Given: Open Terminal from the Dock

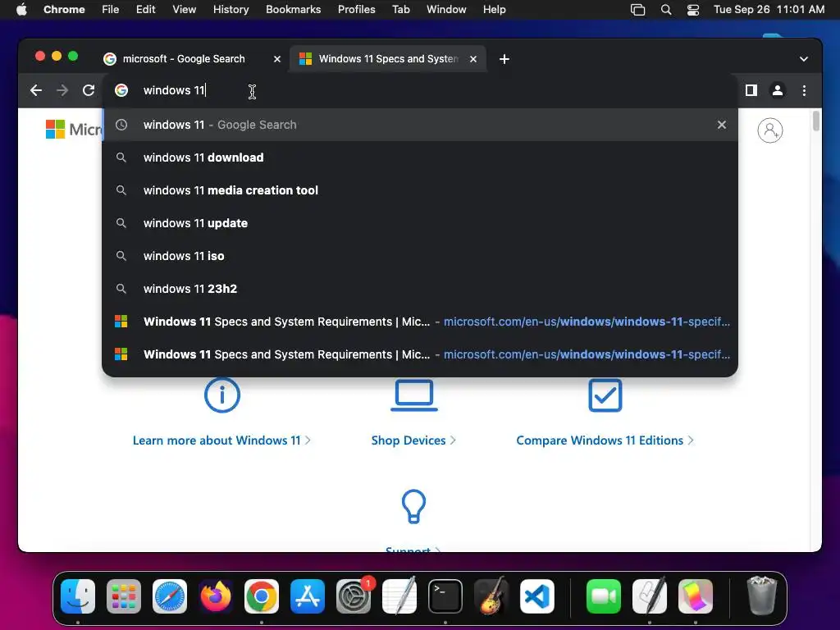Looking at the screenshot, I should coord(445,596).
